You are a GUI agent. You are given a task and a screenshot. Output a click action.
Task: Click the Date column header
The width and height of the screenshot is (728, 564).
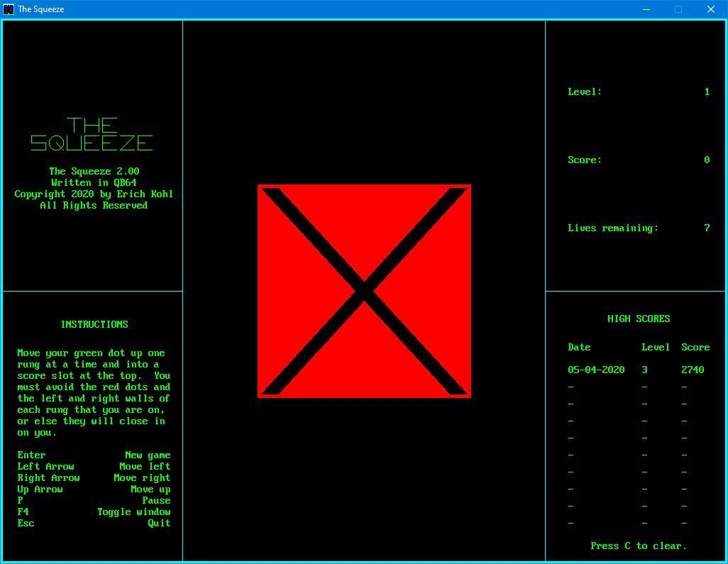tap(579, 347)
